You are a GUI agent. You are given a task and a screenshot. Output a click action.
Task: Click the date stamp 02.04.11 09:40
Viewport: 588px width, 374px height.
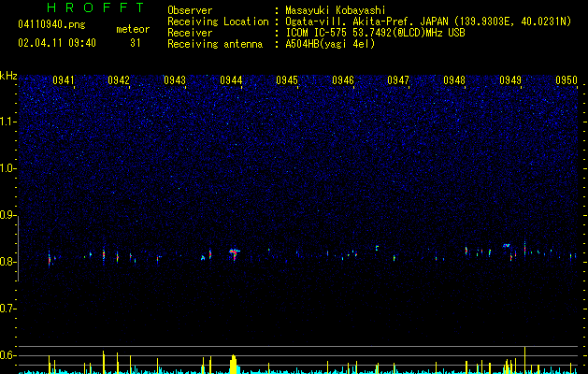pos(57,43)
